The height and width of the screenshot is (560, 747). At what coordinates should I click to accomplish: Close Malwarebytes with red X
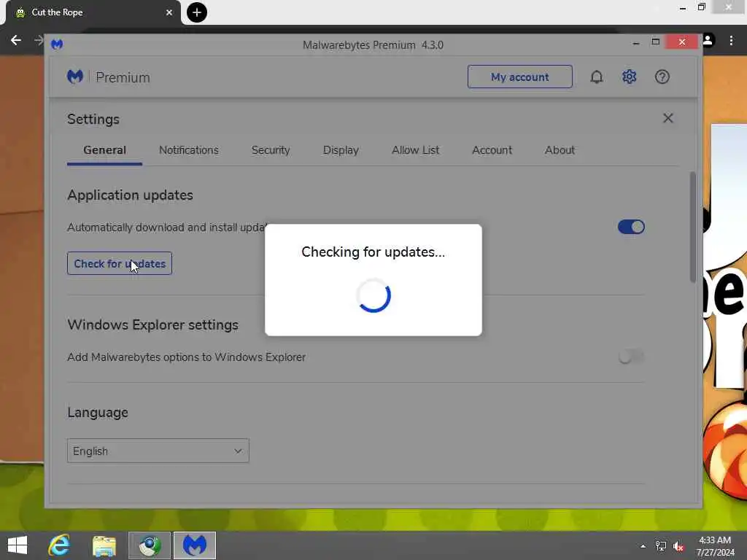tap(682, 42)
